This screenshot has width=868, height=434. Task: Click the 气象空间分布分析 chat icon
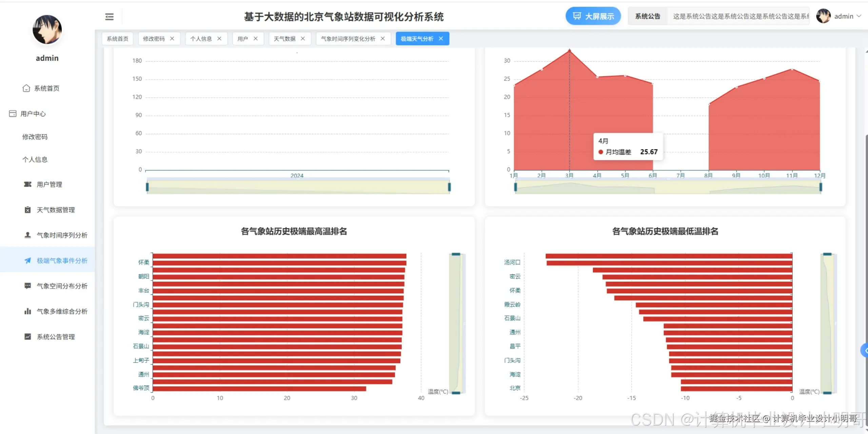pos(27,286)
